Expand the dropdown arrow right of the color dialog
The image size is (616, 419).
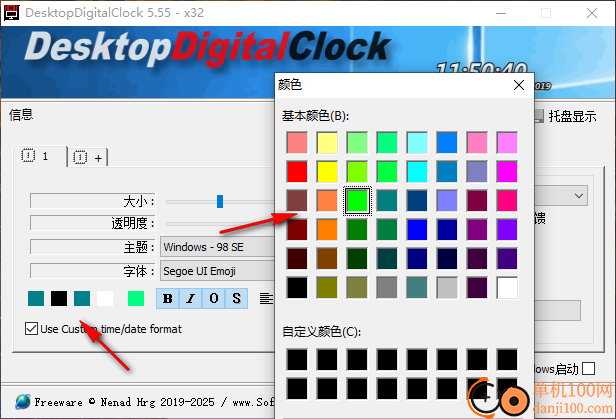[x=578, y=196]
